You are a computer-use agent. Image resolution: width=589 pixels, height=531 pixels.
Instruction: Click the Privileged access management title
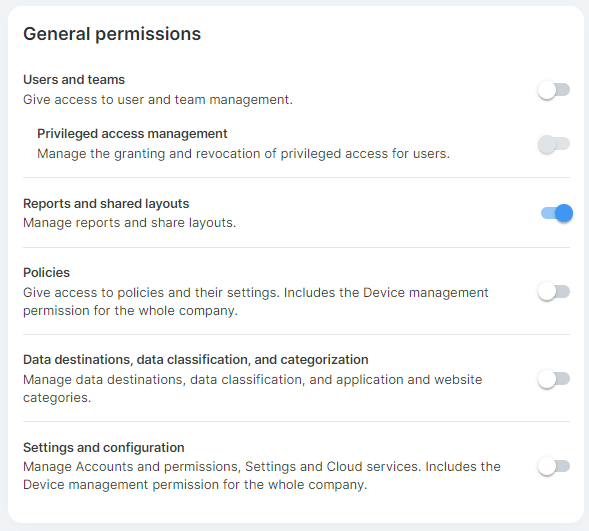[132, 134]
